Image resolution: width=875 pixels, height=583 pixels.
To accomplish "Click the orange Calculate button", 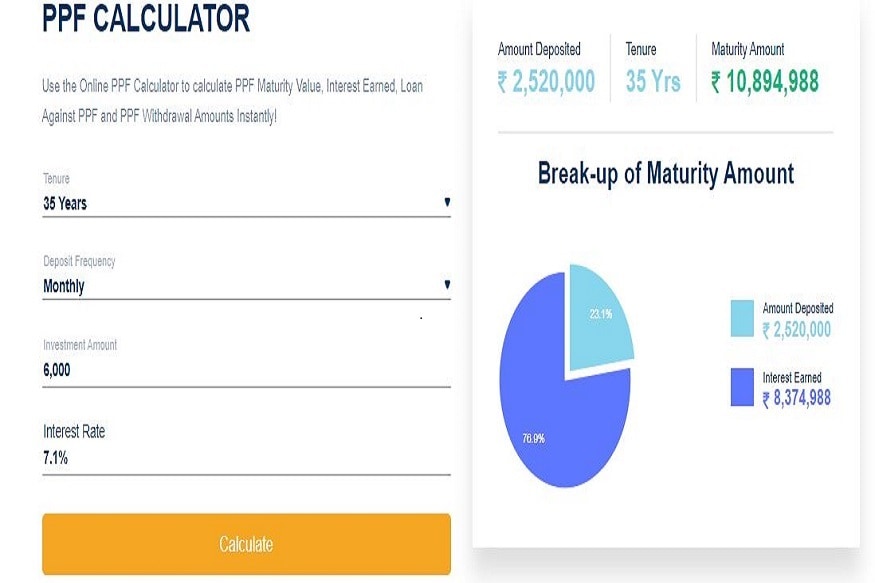I will [x=246, y=544].
